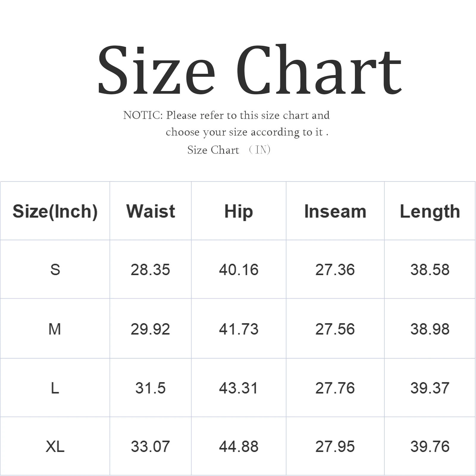Click hip value 41.73 for size M
This screenshot has width=476, height=476.
[x=239, y=329]
